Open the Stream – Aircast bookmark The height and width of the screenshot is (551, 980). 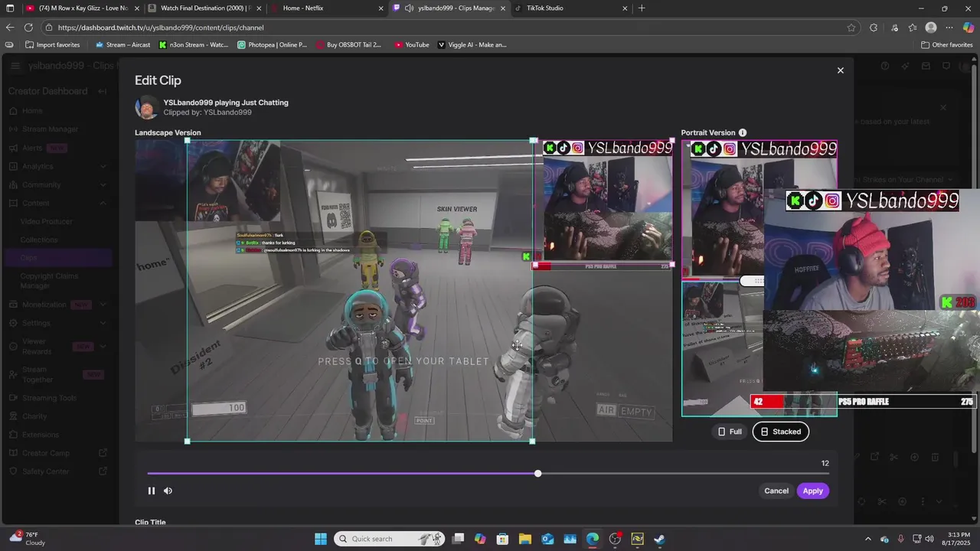coord(122,45)
